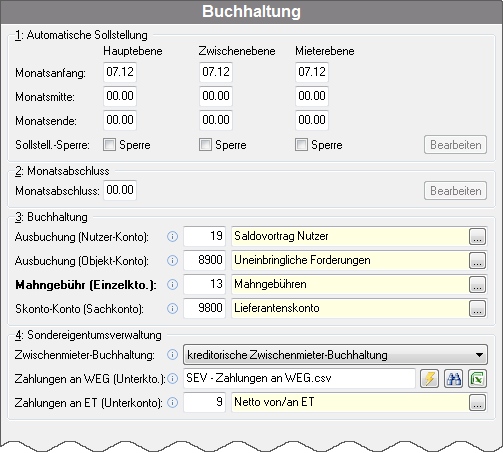This screenshot has width=503, height=453.
Task: Click the Zwischenebene column header
Action: (237, 51)
